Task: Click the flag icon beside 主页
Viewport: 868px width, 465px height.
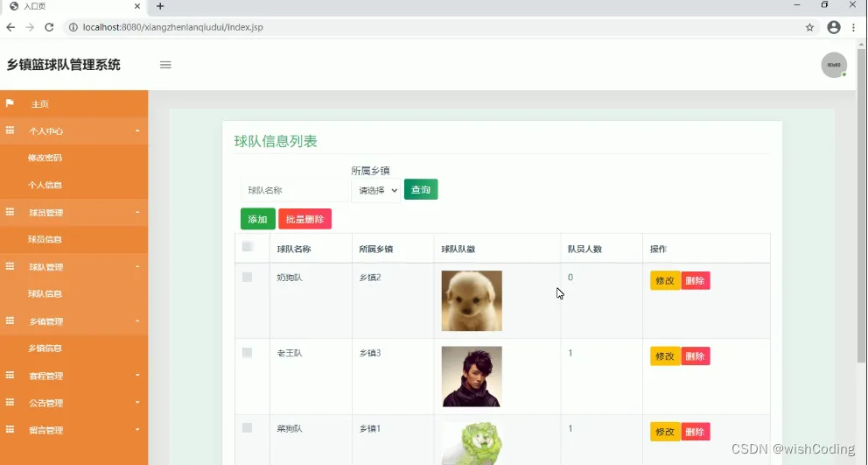Action: point(10,103)
